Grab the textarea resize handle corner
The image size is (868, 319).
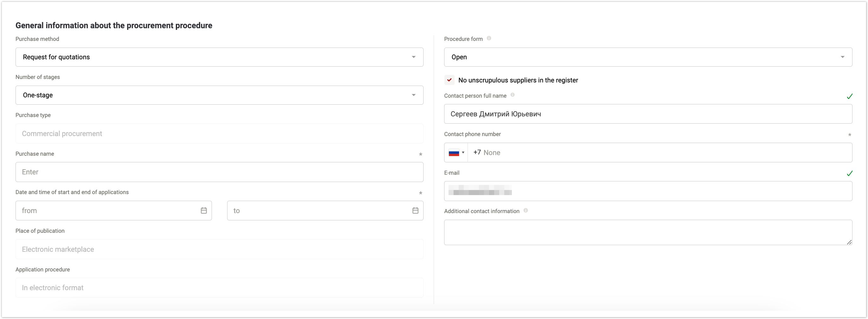849,242
